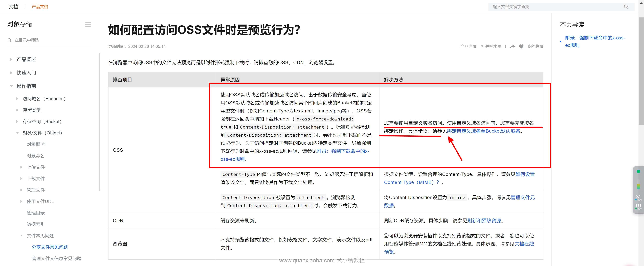Click the filter search icon in sidebar
Screen dimensions: 644x266
pos(10,40)
